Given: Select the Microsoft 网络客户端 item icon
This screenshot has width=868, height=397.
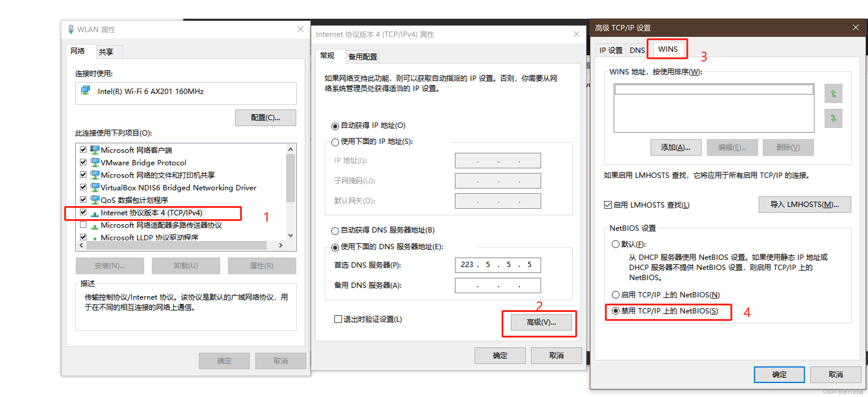Looking at the screenshot, I should click(x=95, y=149).
